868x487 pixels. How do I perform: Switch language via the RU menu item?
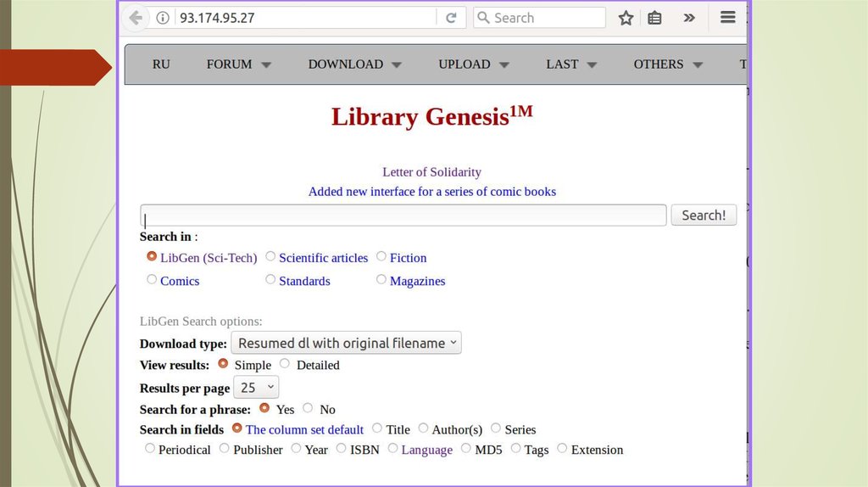tap(161, 64)
